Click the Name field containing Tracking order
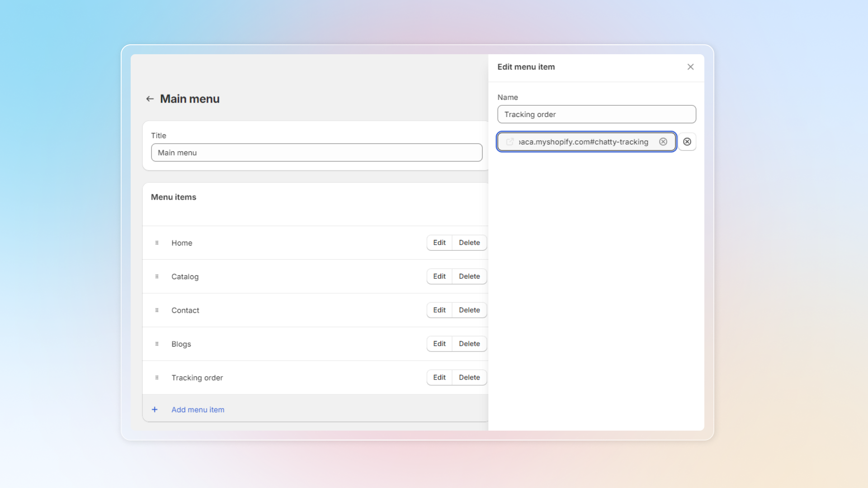868x488 pixels. (x=596, y=114)
